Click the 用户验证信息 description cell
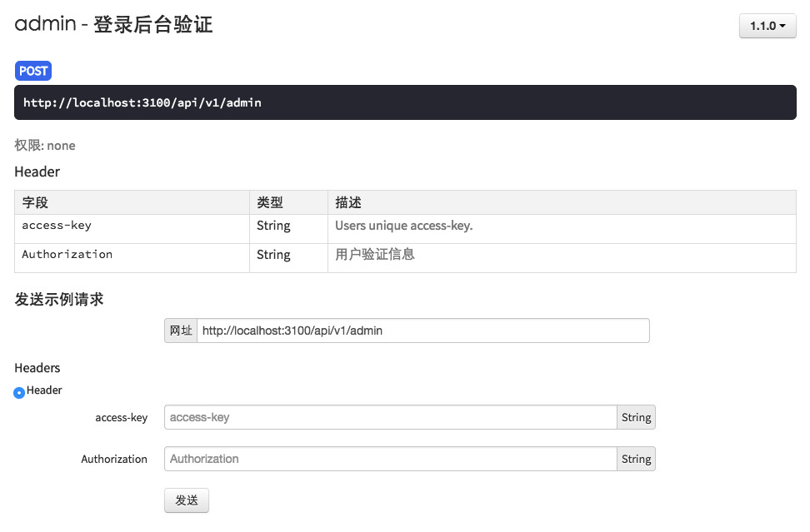Image resolution: width=810 pixels, height=532 pixels. pyautogui.click(x=375, y=255)
